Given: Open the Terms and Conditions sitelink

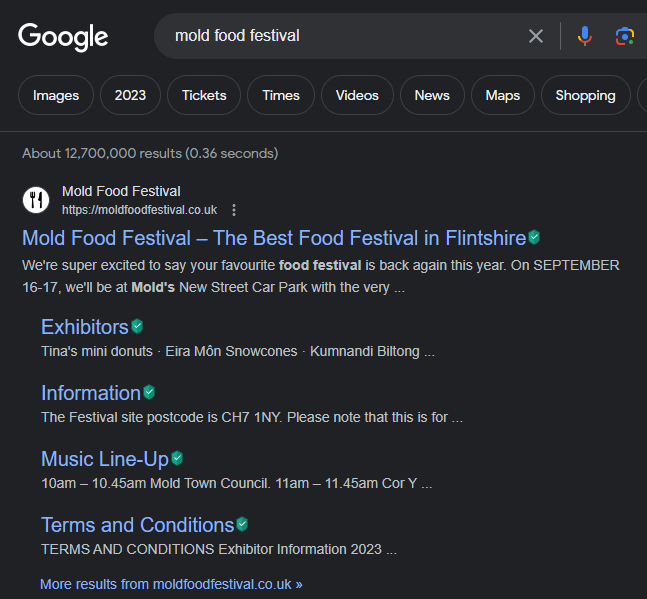Looking at the screenshot, I should tap(138, 525).
